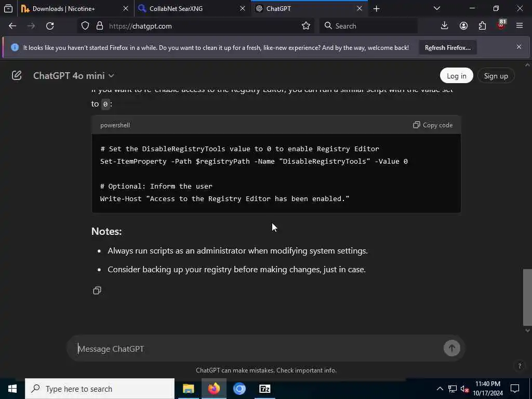Click the chatgpt.com address bar
Viewport: 532px width, 399px height.
204,26
